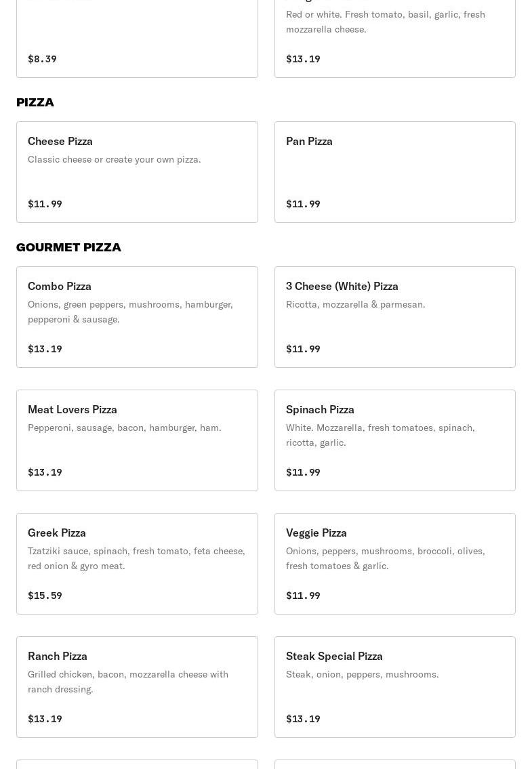Viewport: 532px width, 769px height.
Task: Click the 'Ricotta, mozzarella & parmesan' description
Action: [356, 304]
